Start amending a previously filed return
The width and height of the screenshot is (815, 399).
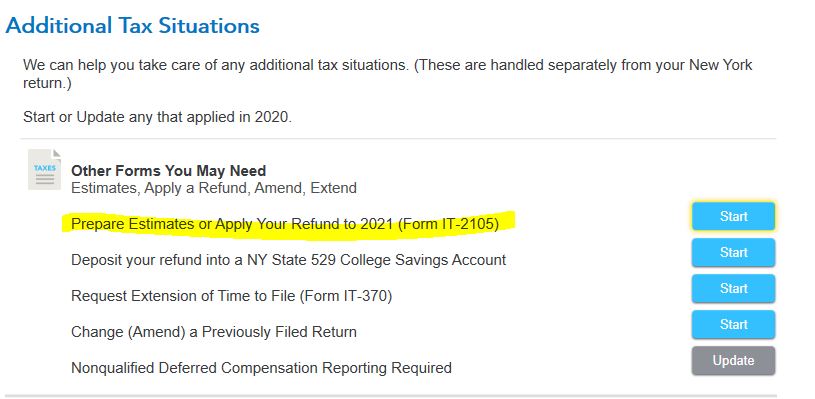click(733, 324)
